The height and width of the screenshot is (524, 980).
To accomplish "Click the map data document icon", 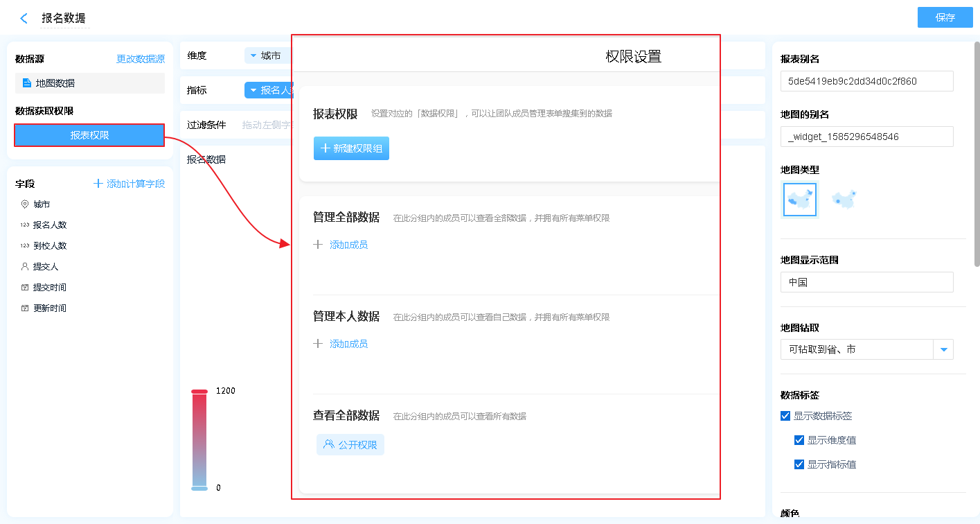I will pyautogui.click(x=27, y=83).
